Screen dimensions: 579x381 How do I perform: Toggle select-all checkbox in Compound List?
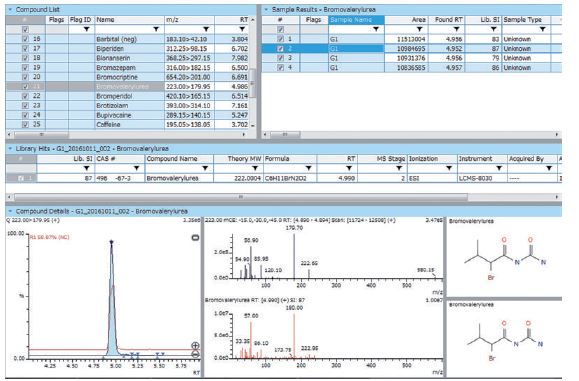pyautogui.click(x=25, y=30)
